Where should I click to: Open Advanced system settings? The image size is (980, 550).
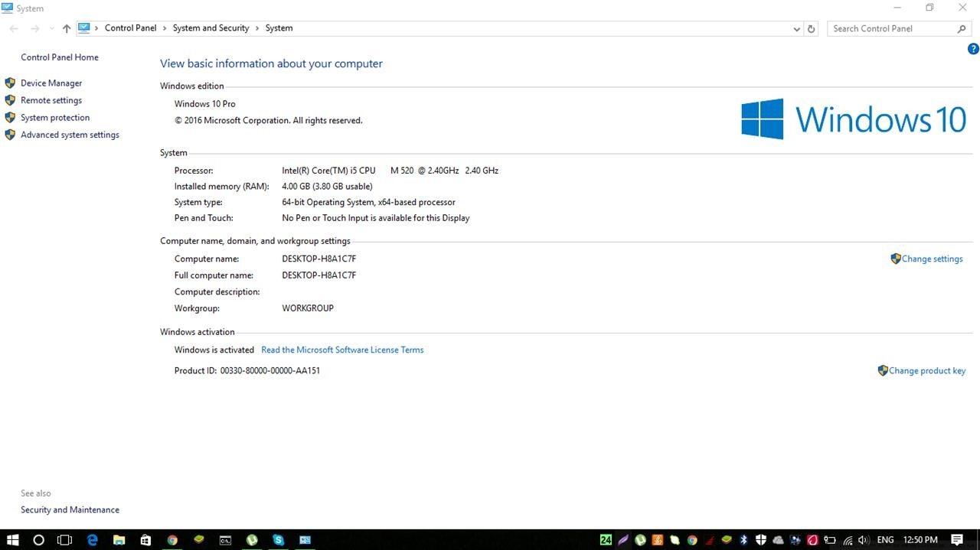(x=70, y=135)
